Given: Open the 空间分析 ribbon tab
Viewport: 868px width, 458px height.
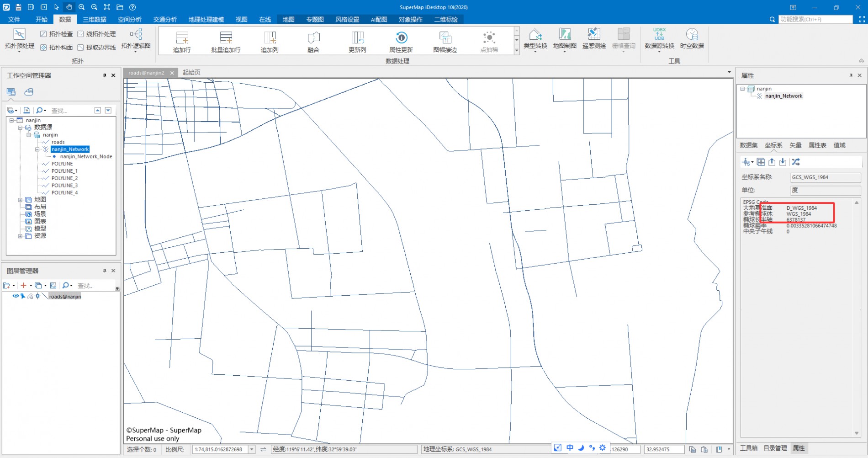Looking at the screenshot, I should [129, 19].
